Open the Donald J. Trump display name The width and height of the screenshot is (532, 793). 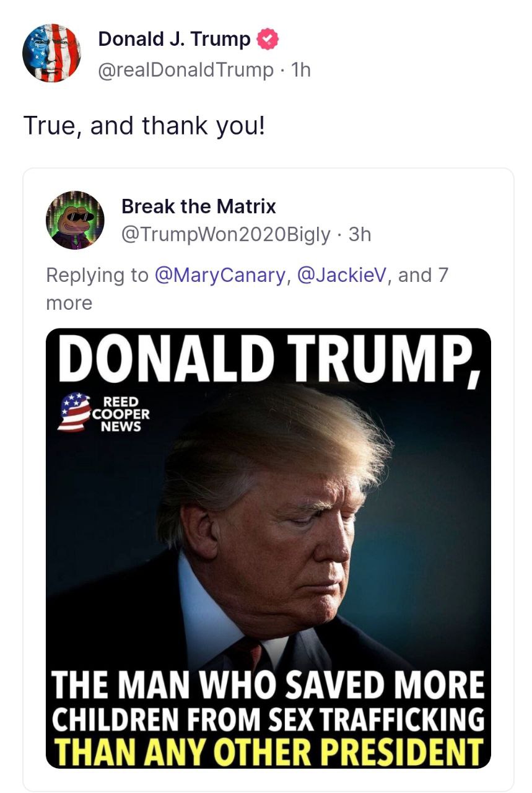[175, 39]
